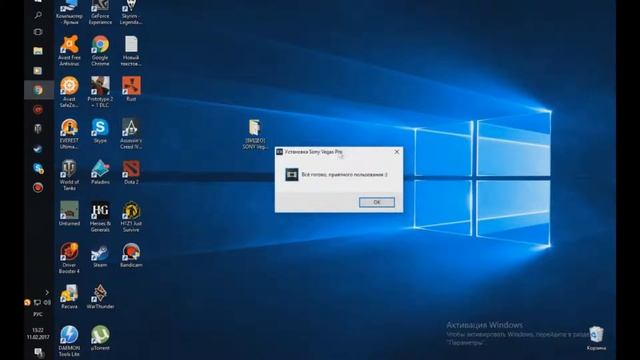Switch to Chrome in the taskbar
This screenshot has width=640, height=360.
[x=38, y=90]
